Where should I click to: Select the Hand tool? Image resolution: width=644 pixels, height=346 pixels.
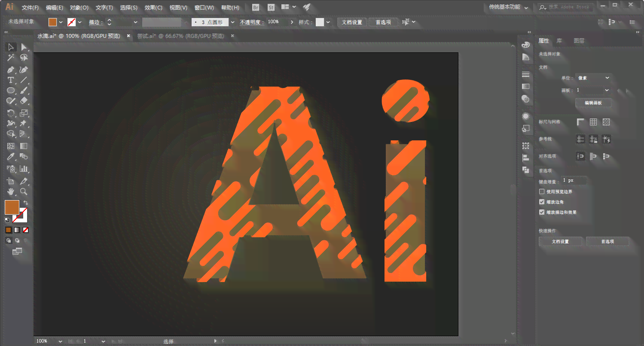point(11,191)
